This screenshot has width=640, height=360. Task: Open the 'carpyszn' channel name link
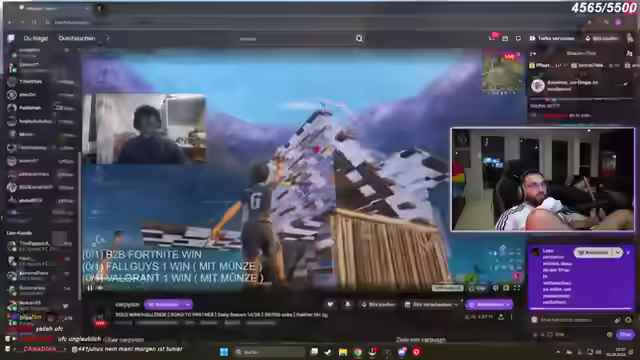pyautogui.click(x=127, y=304)
